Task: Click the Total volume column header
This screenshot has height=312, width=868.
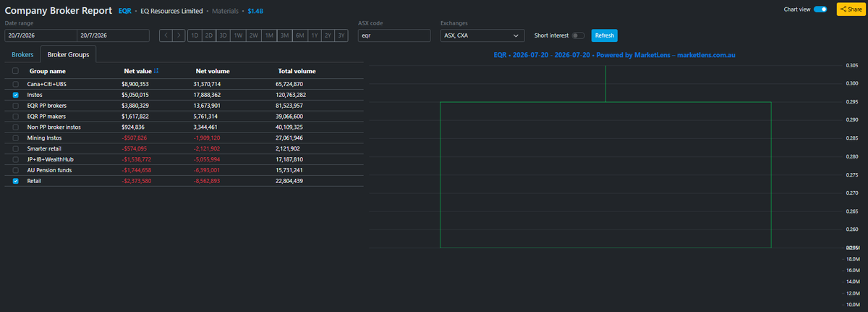Action: [x=297, y=71]
